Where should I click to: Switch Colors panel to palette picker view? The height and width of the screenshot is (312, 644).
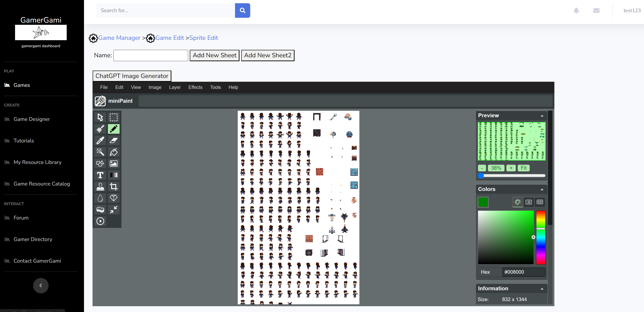517,202
